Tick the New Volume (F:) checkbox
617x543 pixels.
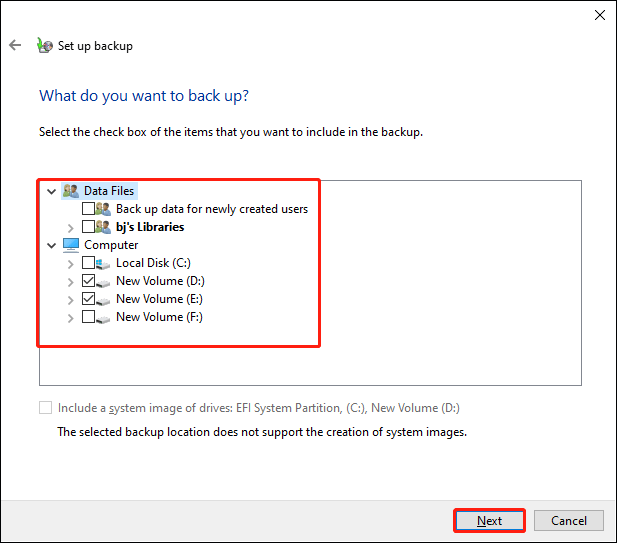(88, 317)
